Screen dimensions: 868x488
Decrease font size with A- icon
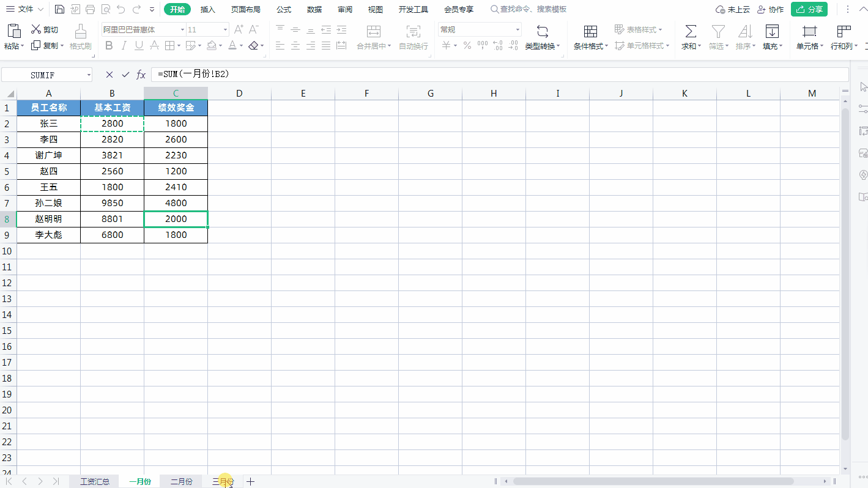[x=254, y=29]
